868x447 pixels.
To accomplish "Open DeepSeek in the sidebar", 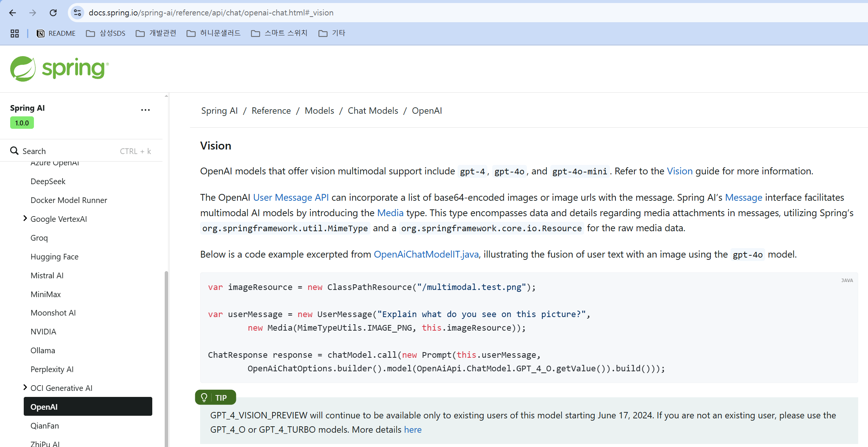I will (x=48, y=182).
